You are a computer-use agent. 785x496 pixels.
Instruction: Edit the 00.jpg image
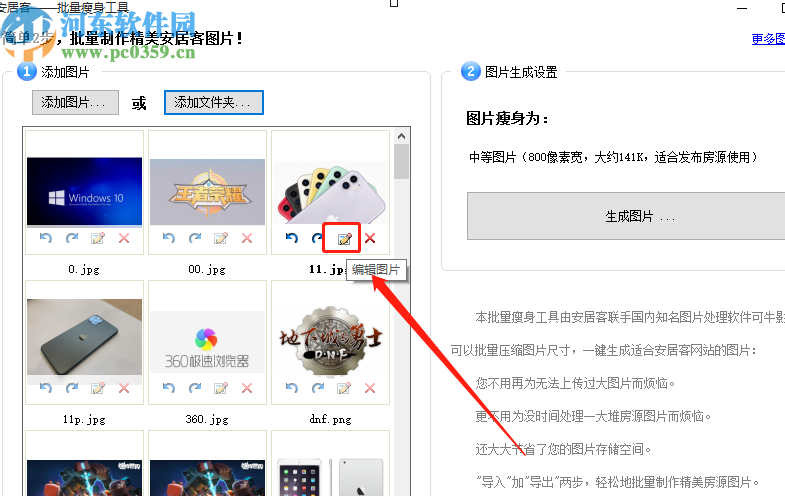tap(221, 238)
